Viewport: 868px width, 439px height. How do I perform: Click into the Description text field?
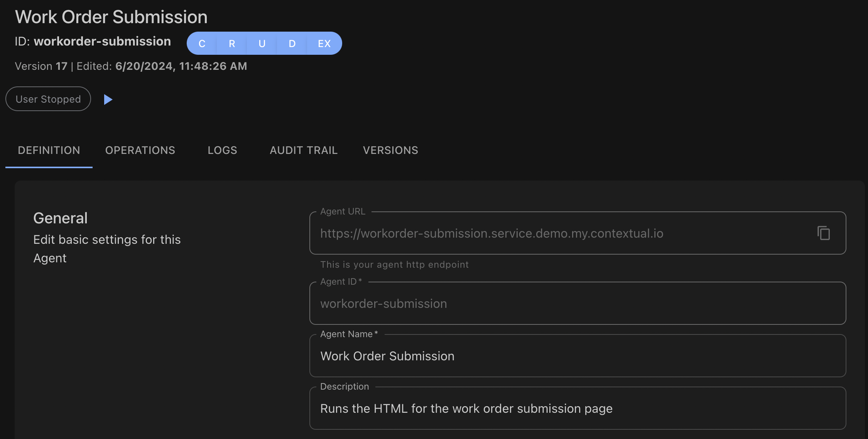point(577,408)
